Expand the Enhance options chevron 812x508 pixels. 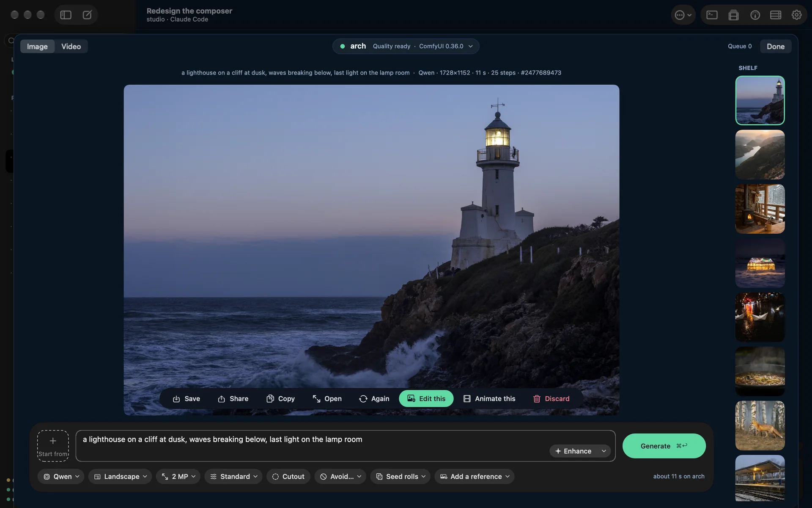click(604, 451)
